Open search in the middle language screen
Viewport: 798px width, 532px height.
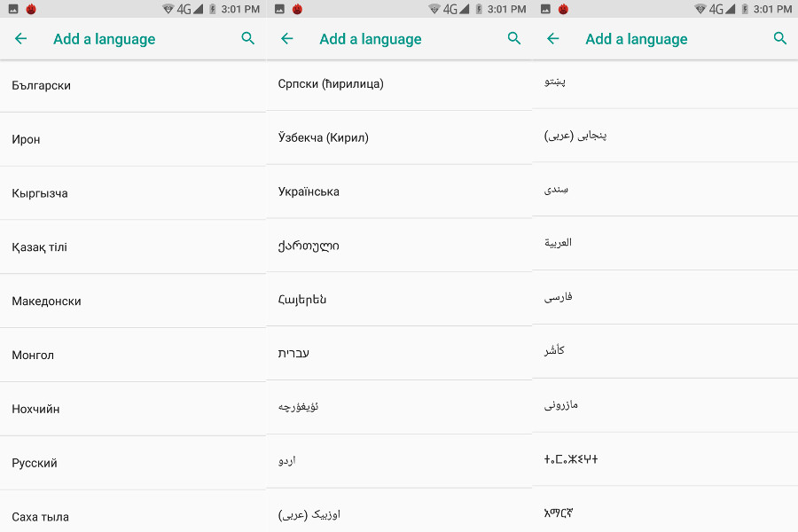(514, 38)
